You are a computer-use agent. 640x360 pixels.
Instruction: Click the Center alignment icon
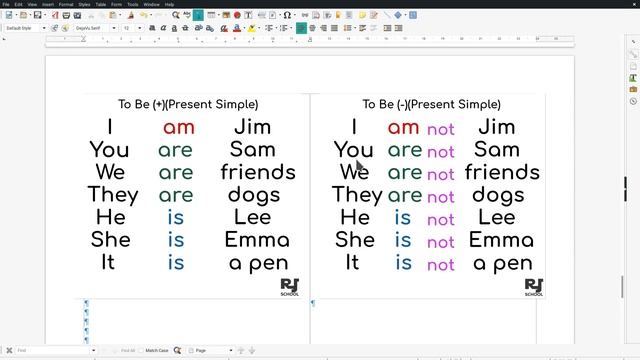coord(312,28)
